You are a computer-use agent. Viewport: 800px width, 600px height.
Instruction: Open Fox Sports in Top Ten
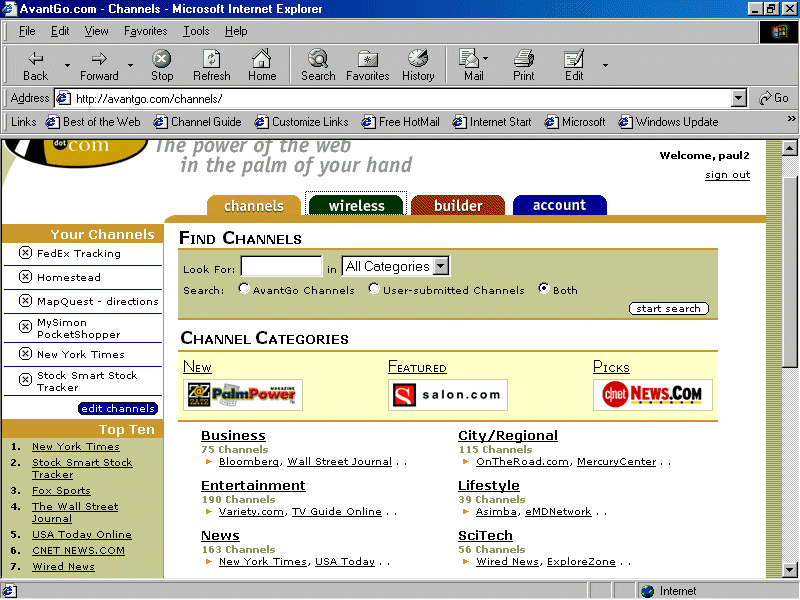pos(61,490)
